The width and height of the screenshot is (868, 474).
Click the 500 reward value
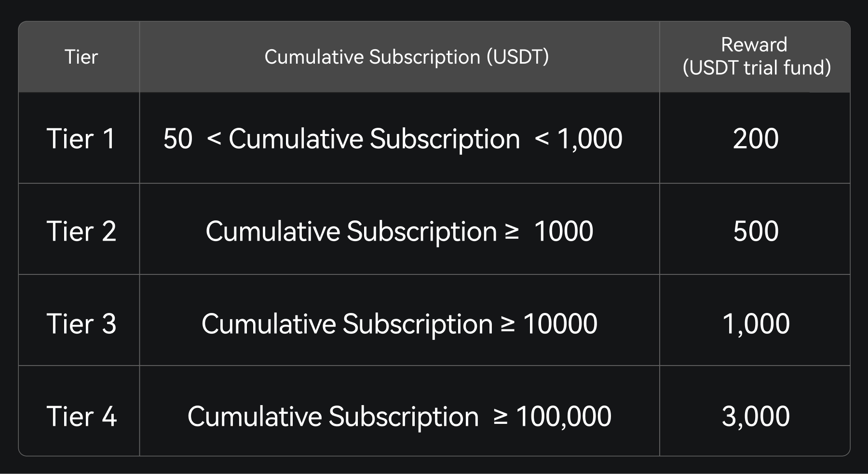click(756, 231)
